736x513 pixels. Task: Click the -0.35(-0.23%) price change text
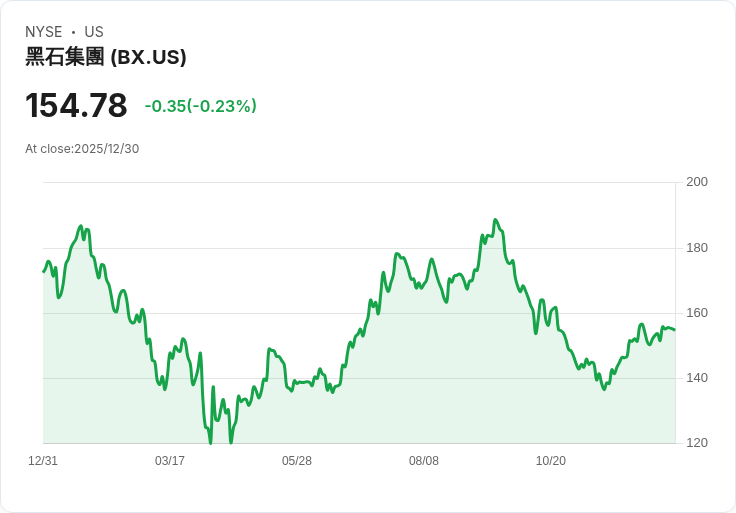201,106
